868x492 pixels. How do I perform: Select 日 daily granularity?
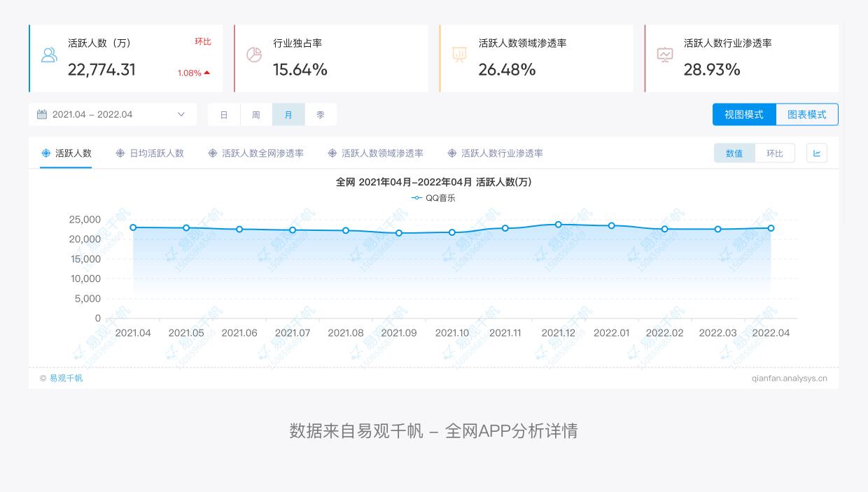tap(224, 114)
